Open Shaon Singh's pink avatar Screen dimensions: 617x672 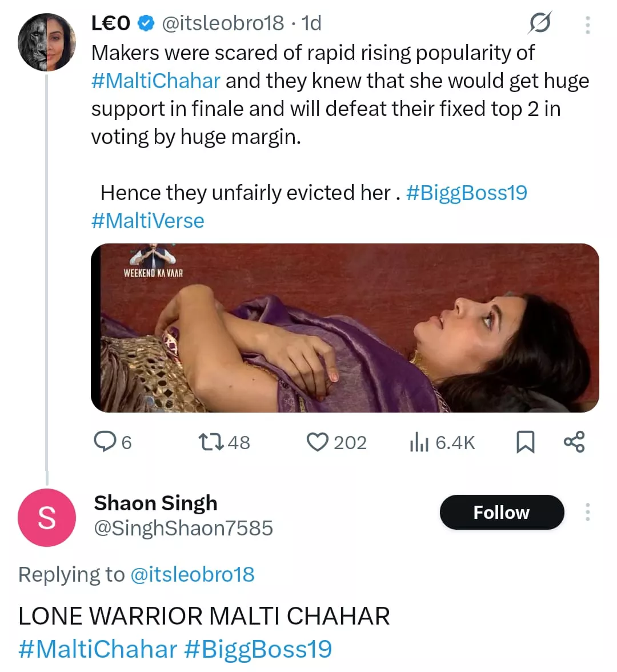[x=47, y=518]
